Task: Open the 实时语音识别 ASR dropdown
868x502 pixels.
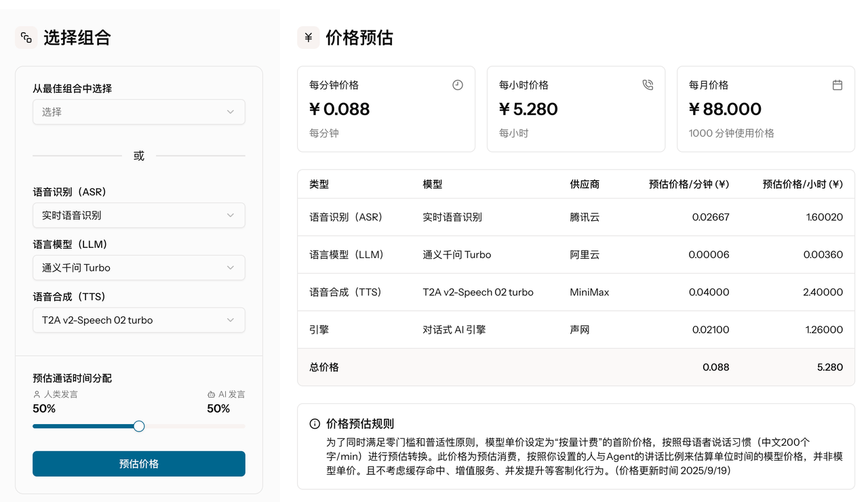Action: point(138,215)
